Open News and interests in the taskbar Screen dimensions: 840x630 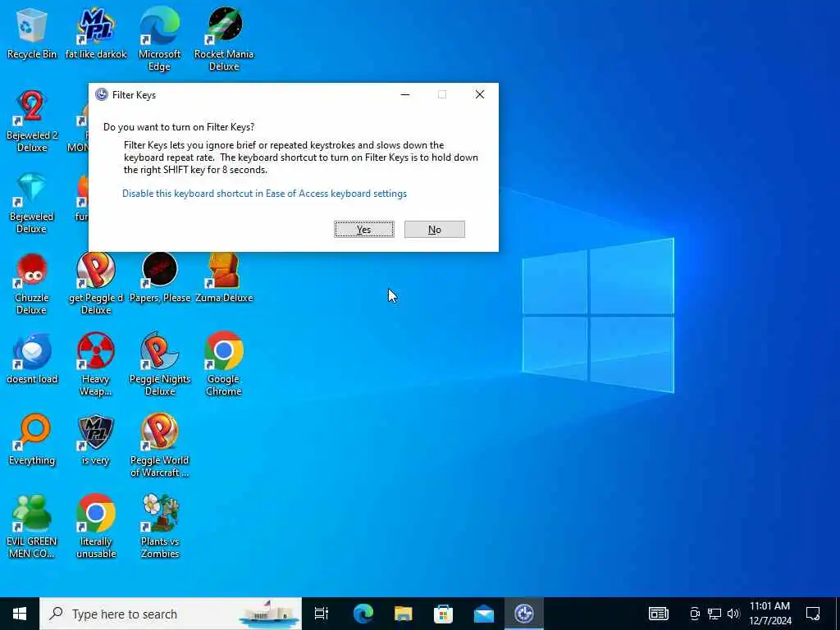pos(659,614)
